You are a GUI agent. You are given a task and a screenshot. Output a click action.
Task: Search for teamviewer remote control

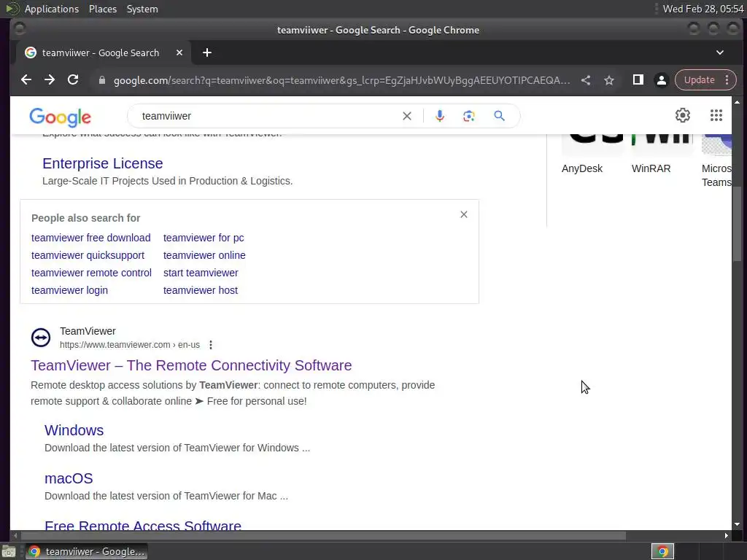[91, 273]
